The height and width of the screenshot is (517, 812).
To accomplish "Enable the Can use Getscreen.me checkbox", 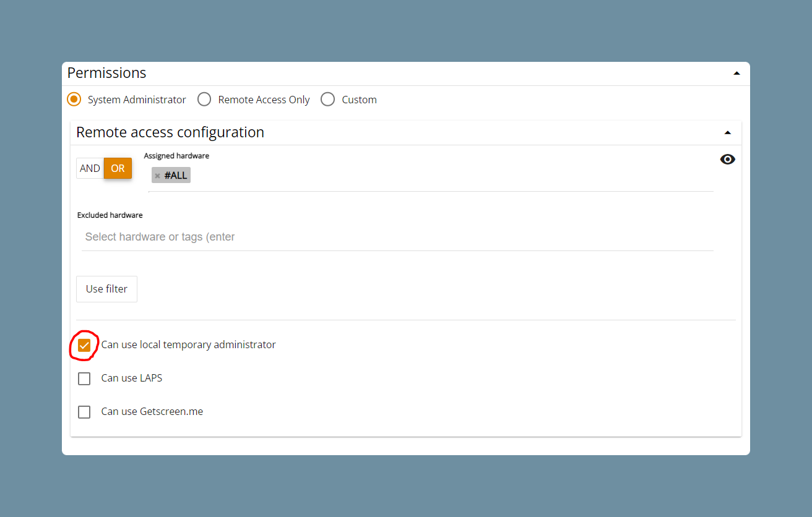I will 84,412.
